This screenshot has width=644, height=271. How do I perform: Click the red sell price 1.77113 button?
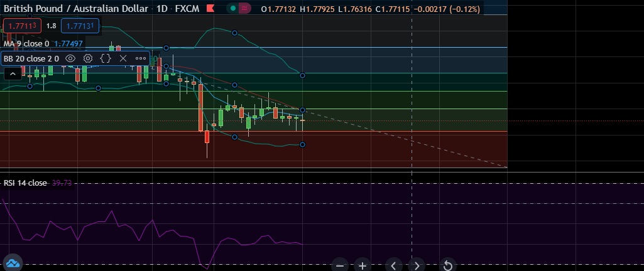tap(23, 26)
